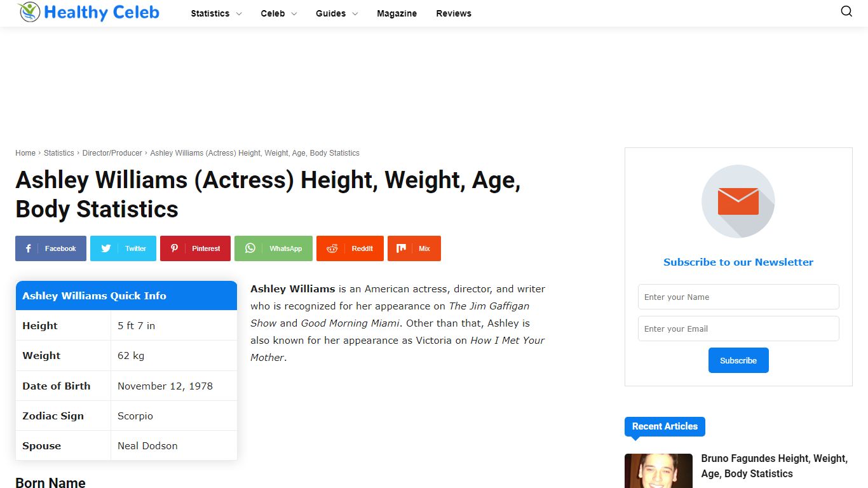Expand the Statistics menu chevron
The width and height of the screenshot is (868, 488).
239,13
